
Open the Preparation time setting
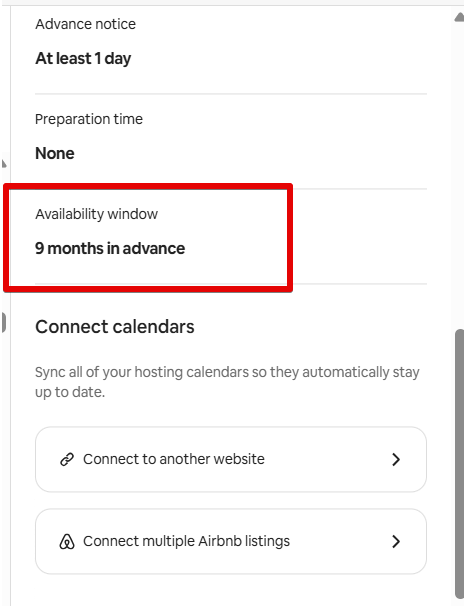coord(231,141)
